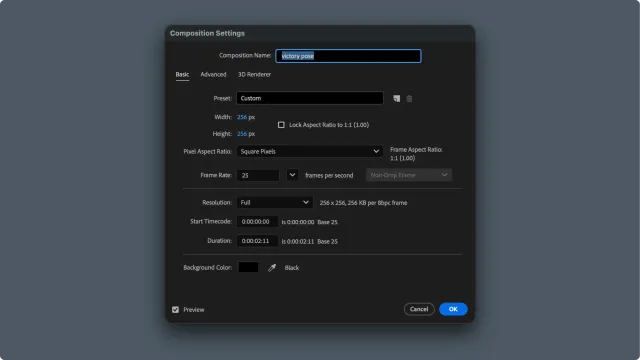
Task: Uncheck the Preview checkbox
Action: pyautogui.click(x=176, y=310)
